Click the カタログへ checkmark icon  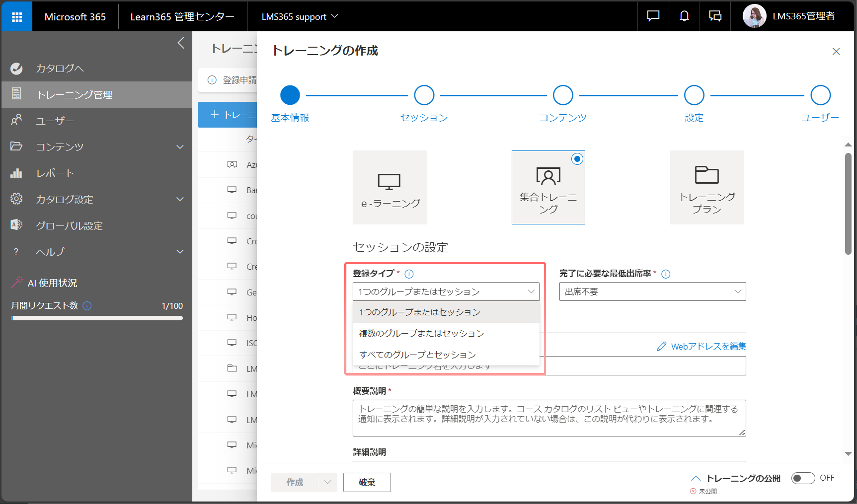pos(16,68)
